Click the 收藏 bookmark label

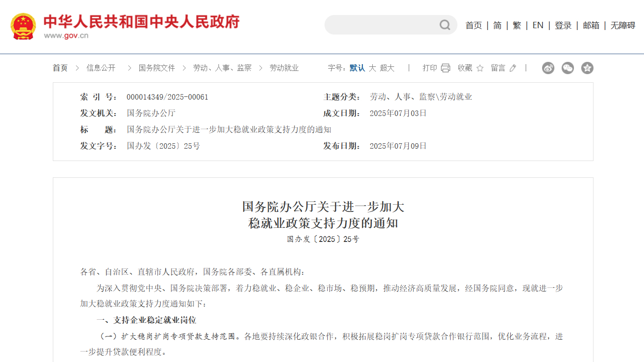(465, 68)
